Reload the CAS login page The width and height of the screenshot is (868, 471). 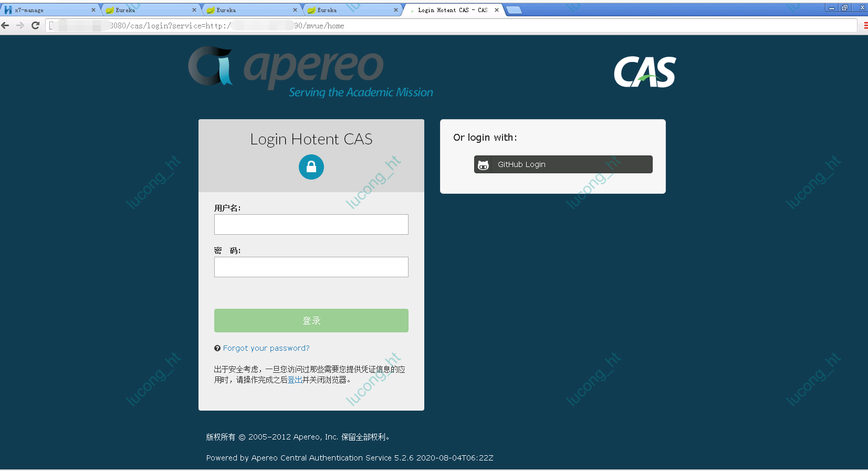[35, 25]
